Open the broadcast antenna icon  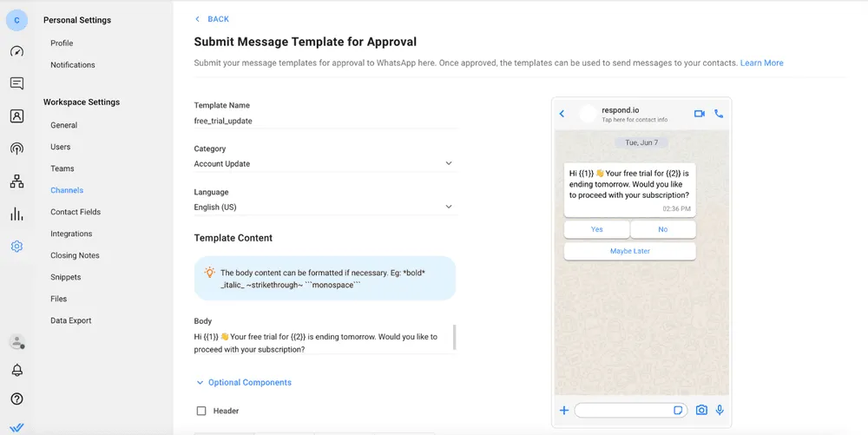coord(16,148)
